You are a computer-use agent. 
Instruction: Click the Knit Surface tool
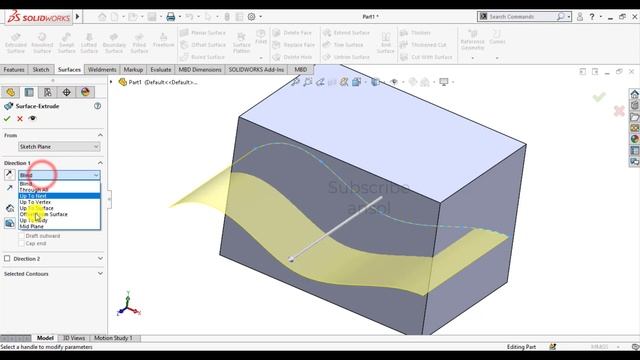click(x=385, y=42)
